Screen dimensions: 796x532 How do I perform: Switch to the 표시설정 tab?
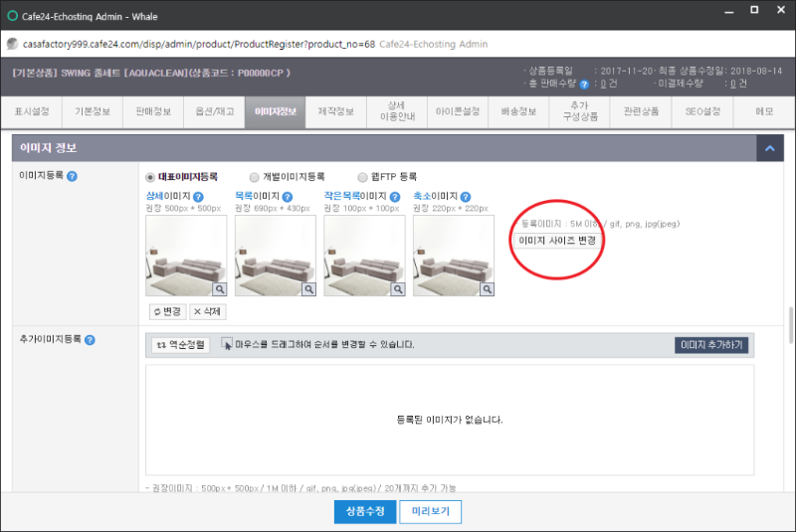coord(32,111)
